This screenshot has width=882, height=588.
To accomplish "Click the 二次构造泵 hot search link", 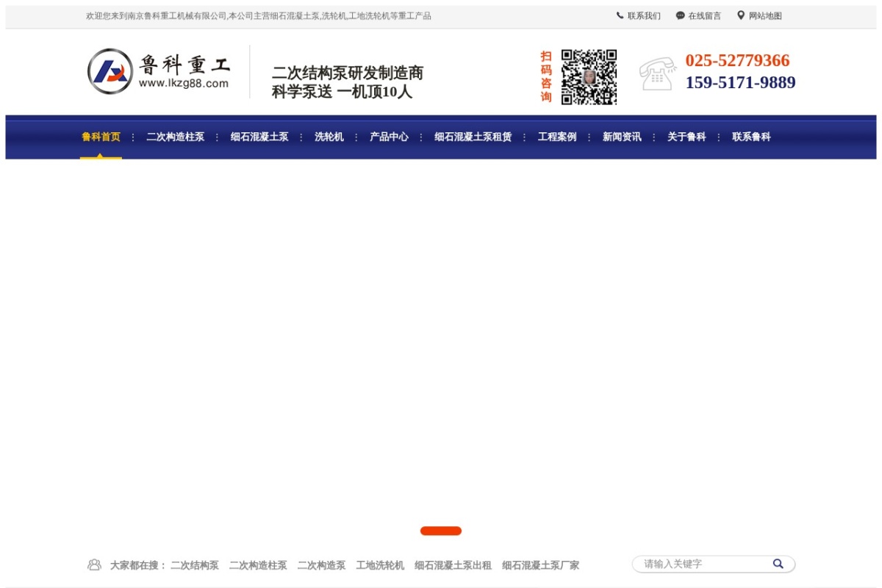I will point(321,565).
